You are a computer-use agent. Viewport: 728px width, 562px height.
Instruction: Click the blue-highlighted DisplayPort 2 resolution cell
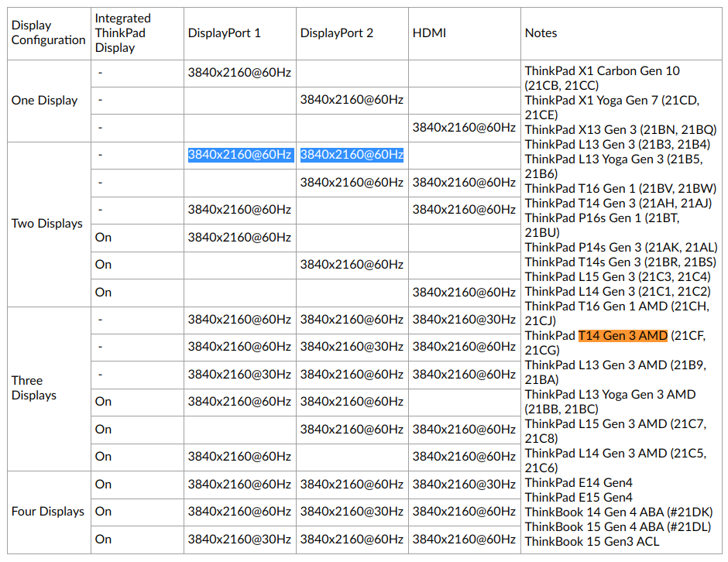click(352, 155)
